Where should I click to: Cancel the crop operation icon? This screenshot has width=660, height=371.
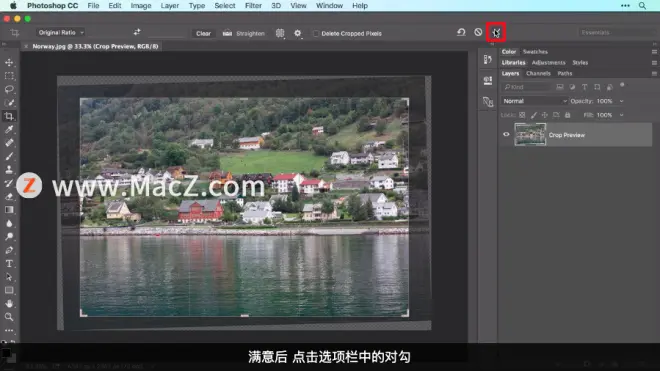coord(478,32)
